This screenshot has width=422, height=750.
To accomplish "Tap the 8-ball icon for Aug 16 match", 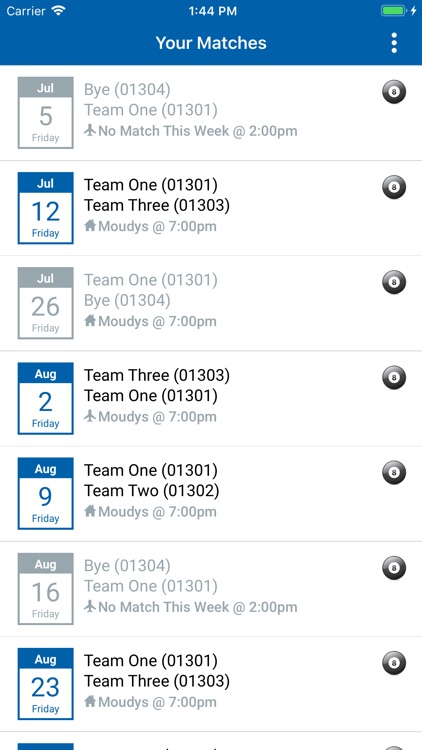I will pyautogui.click(x=394, y=568).
